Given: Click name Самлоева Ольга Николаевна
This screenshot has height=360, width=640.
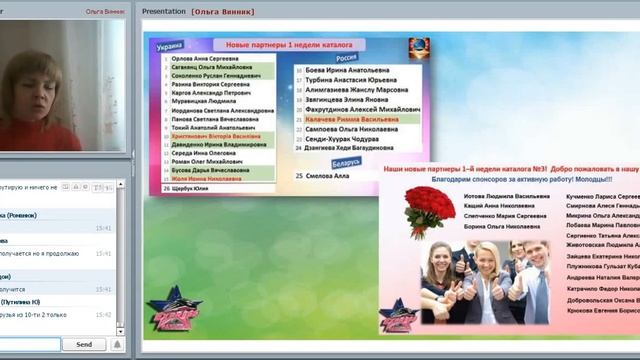Looking at the screenshot, I should point(351,129).
